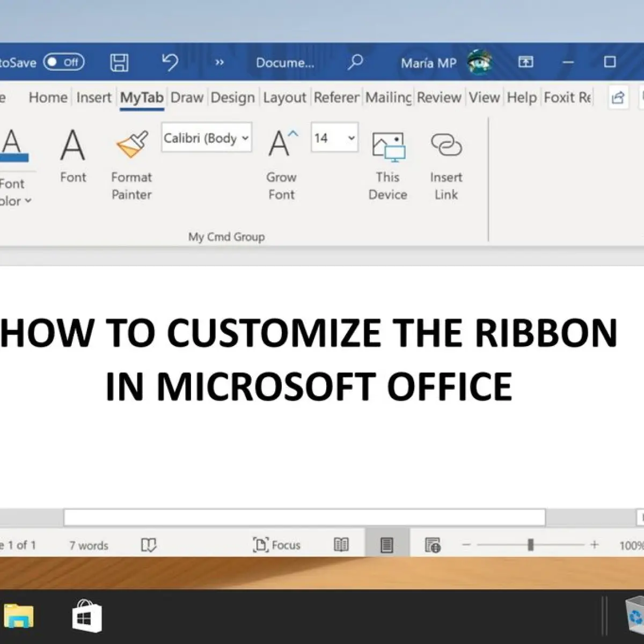Open the Insert tab

[x=93, y=97]
